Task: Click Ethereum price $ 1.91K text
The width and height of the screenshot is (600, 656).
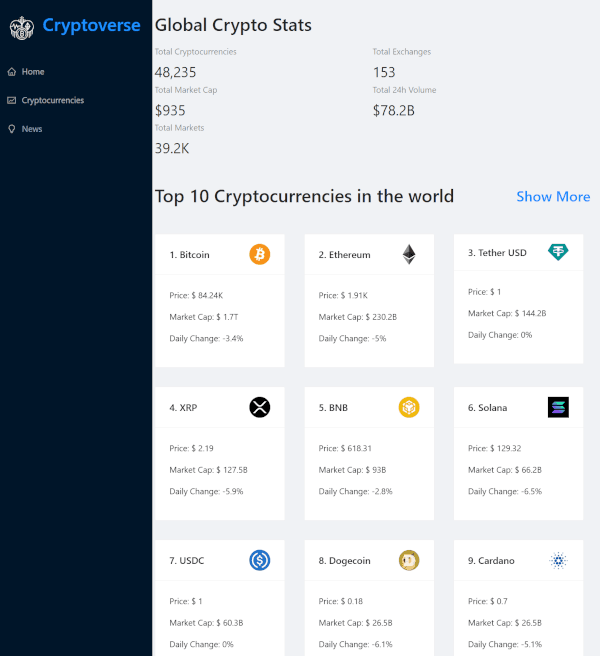Action: click(x=343, y=295)
